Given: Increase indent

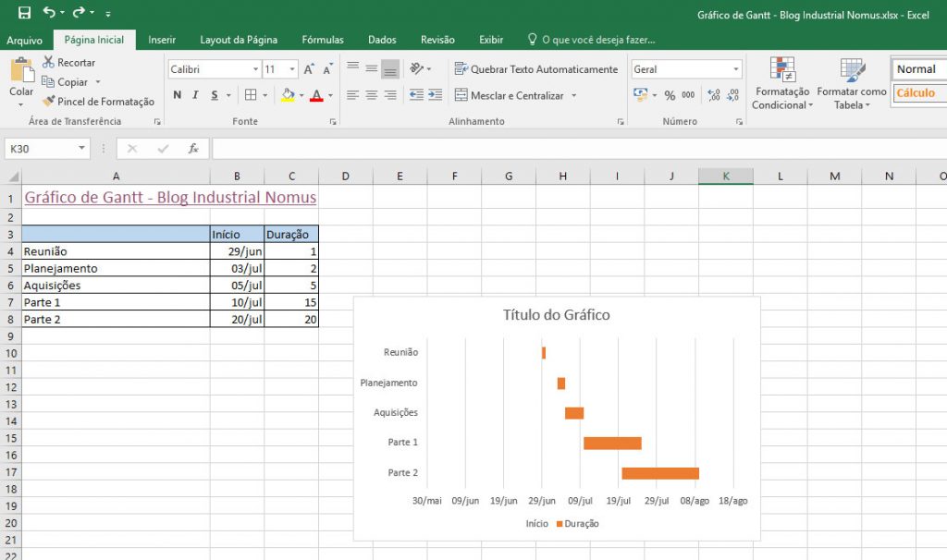Looking at the screenshot, I should (x=436, y=95).
